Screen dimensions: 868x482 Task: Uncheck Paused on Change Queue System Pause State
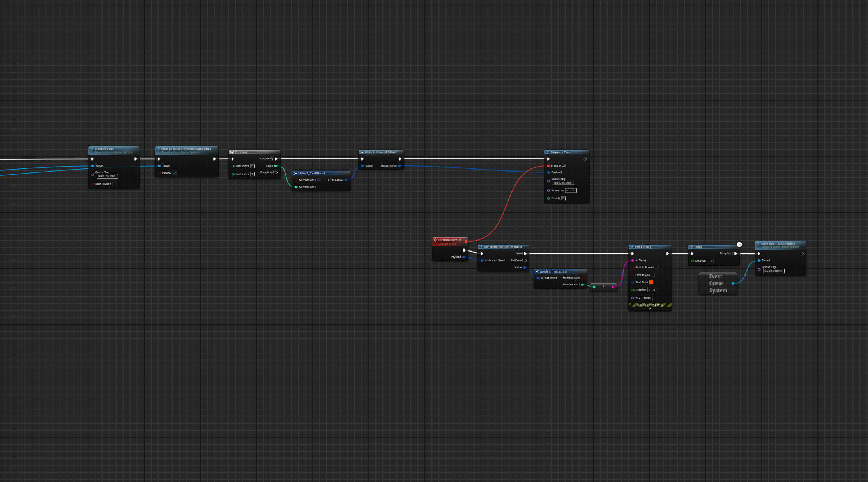pyautogui.click(x=175, y=173)
